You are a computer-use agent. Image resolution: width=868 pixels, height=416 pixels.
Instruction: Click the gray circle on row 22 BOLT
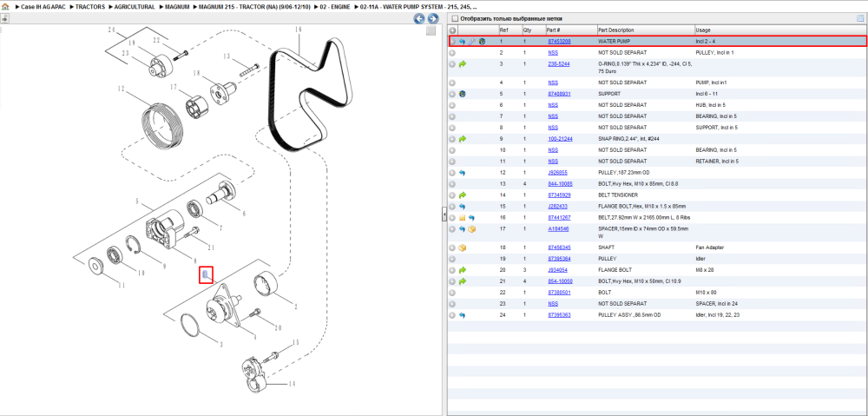tap(452, 293)
